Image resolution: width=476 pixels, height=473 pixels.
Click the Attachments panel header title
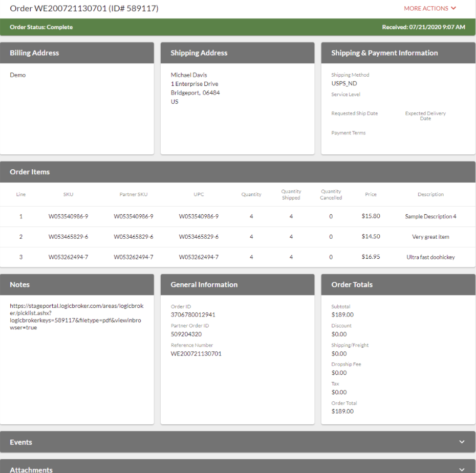pos(31,469)
